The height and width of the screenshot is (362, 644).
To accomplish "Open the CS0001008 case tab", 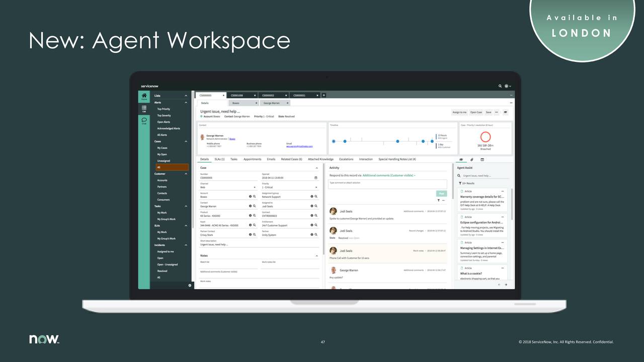I will click(x=236, y=95).
